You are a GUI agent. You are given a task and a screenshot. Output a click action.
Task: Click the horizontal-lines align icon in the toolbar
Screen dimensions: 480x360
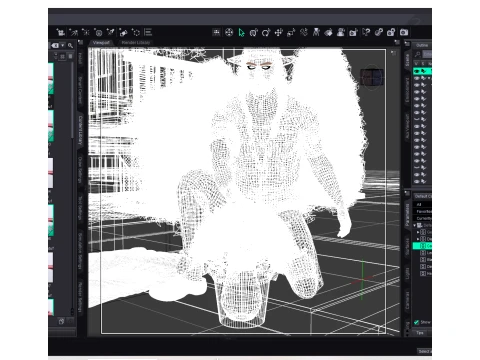click(x=148, y=32)
